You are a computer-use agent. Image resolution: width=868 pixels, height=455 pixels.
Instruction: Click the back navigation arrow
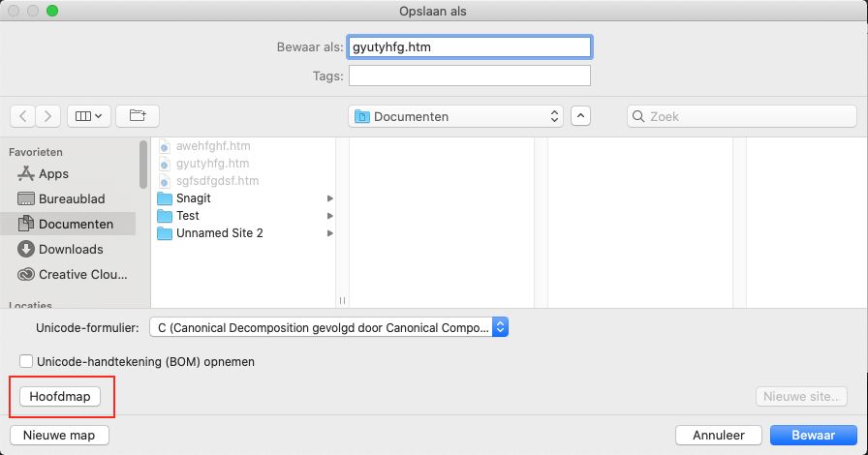click(23, 116)
